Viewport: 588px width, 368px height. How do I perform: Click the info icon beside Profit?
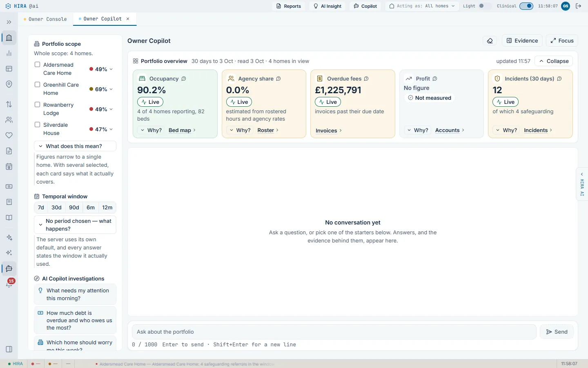point(435,79)
